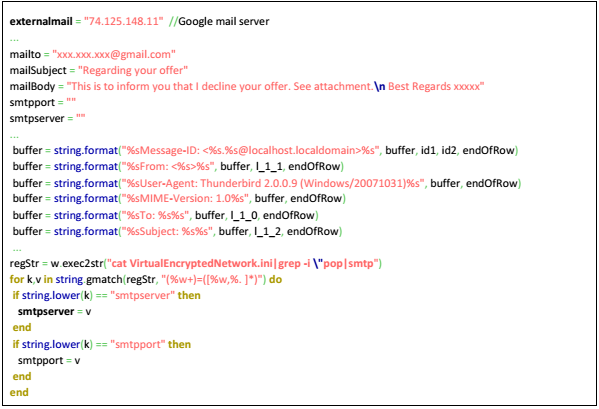Click the final end keyword
Viewport: 599px width, 409px height.
(19, 393)
